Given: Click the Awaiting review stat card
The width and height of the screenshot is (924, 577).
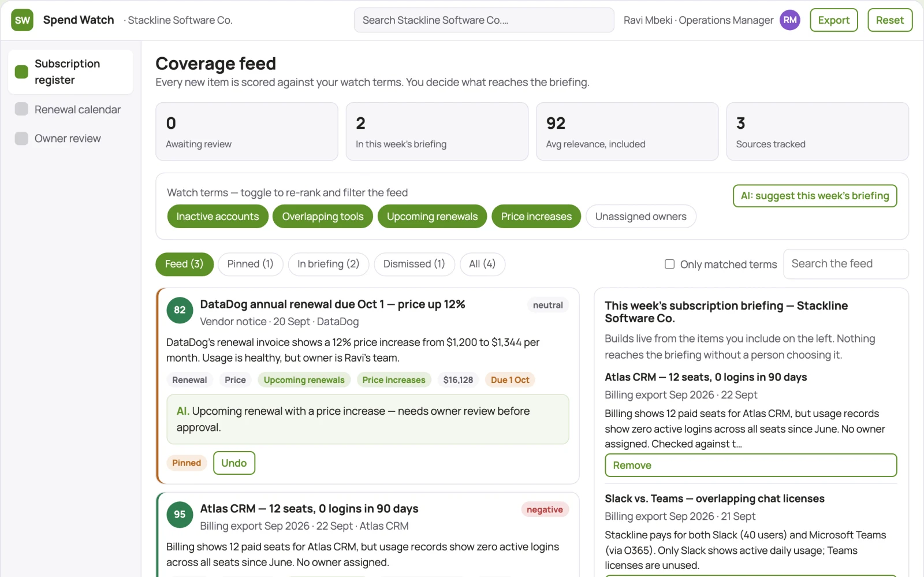Looking at the screenshot, I should tap(247, 132).
